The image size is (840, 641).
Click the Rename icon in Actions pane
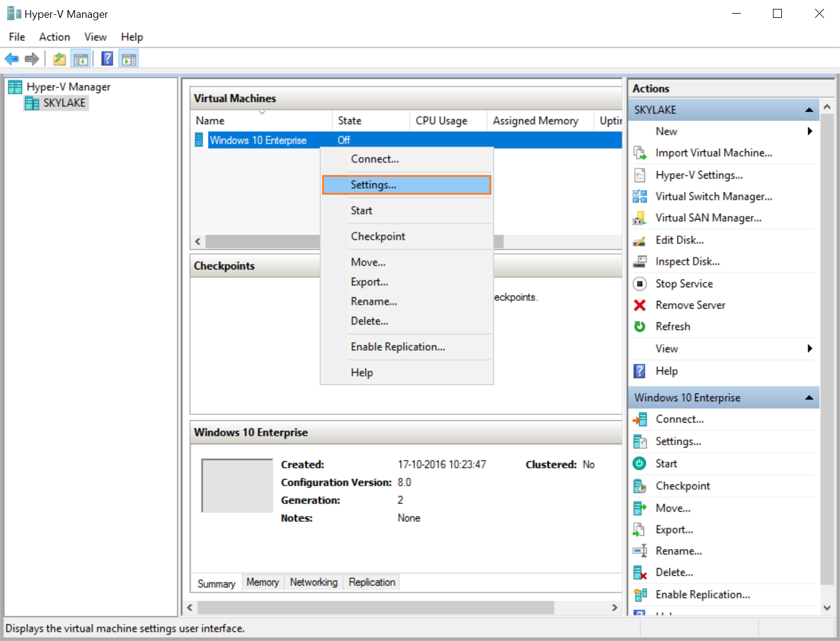[640, 551]
